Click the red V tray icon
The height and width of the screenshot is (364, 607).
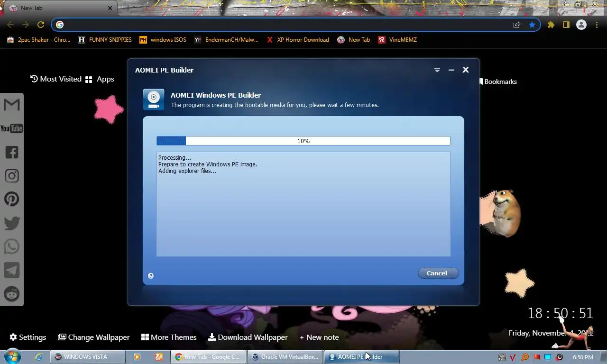coord(513,357)
